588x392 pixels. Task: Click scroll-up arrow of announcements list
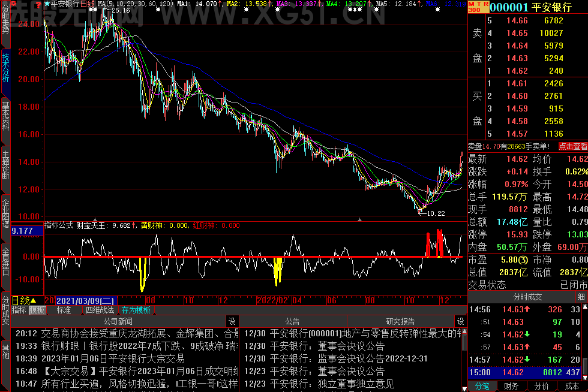tap(464, 331)
